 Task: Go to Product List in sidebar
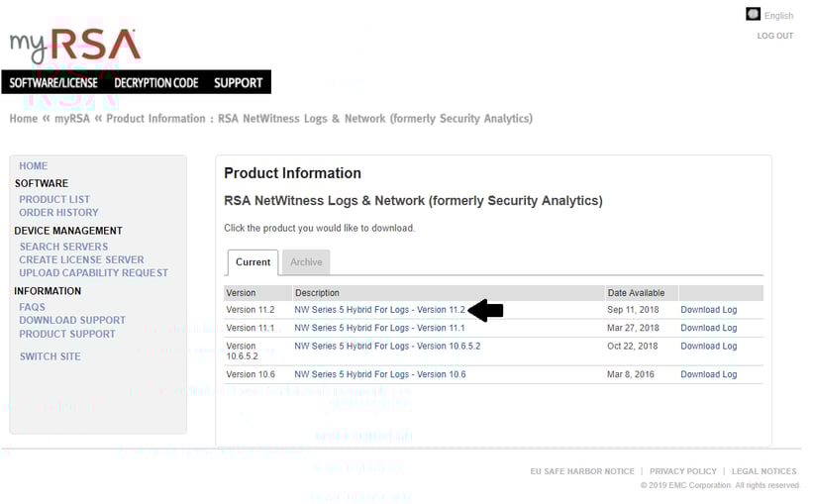pos(54,199)
